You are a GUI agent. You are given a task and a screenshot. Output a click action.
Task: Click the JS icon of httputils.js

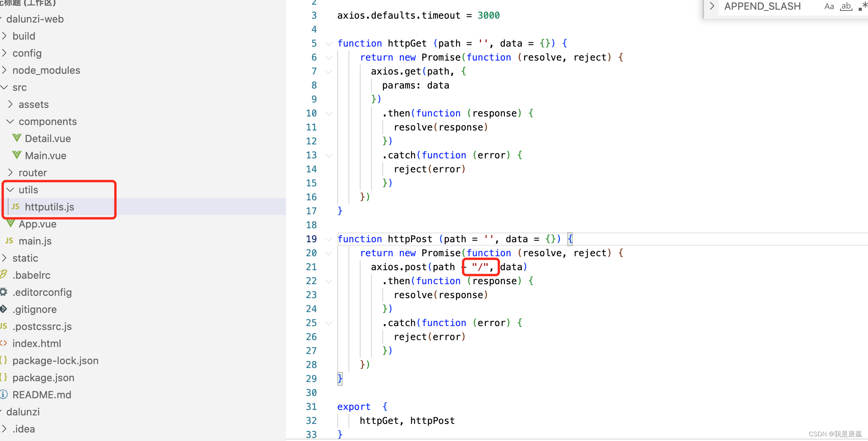click(16, 207)
